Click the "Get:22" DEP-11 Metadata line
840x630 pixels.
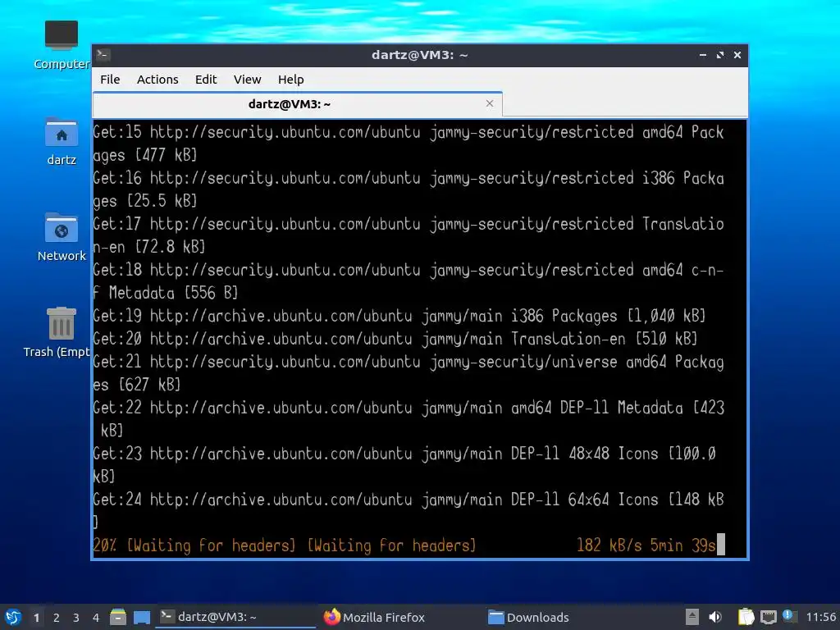click(x=409, y=419)
